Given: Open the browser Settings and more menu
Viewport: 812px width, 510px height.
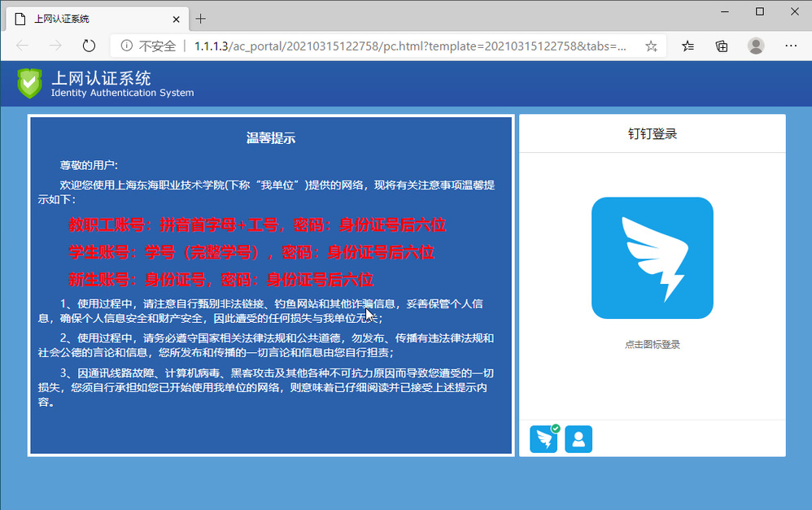Looking at the screenshot, I should point(790,46).
